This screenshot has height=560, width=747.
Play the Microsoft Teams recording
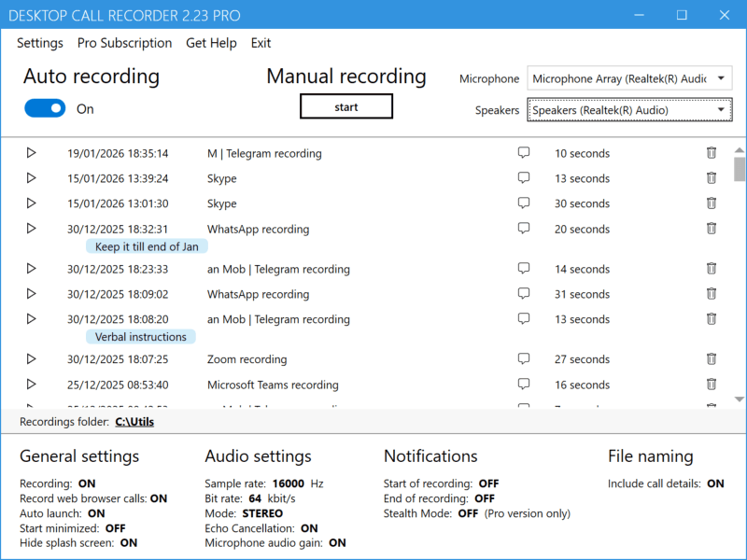(31, 384)
